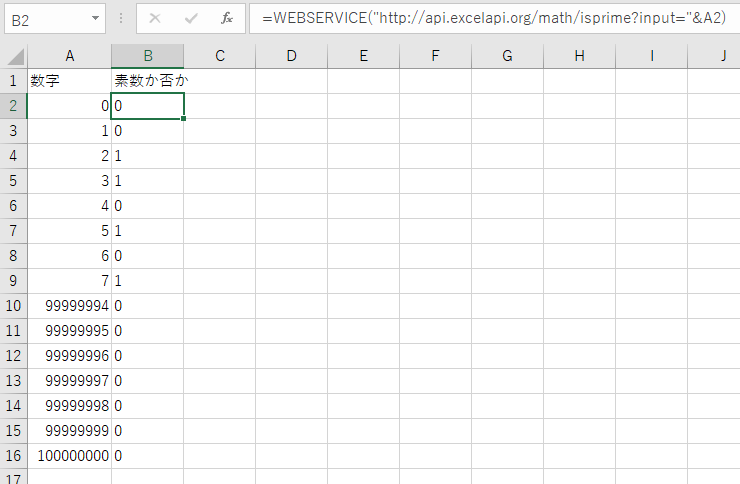Click cell A10 containing 99999994
Image resolution: width=740 pixels, height=484 pixels.
pos(69,306)
